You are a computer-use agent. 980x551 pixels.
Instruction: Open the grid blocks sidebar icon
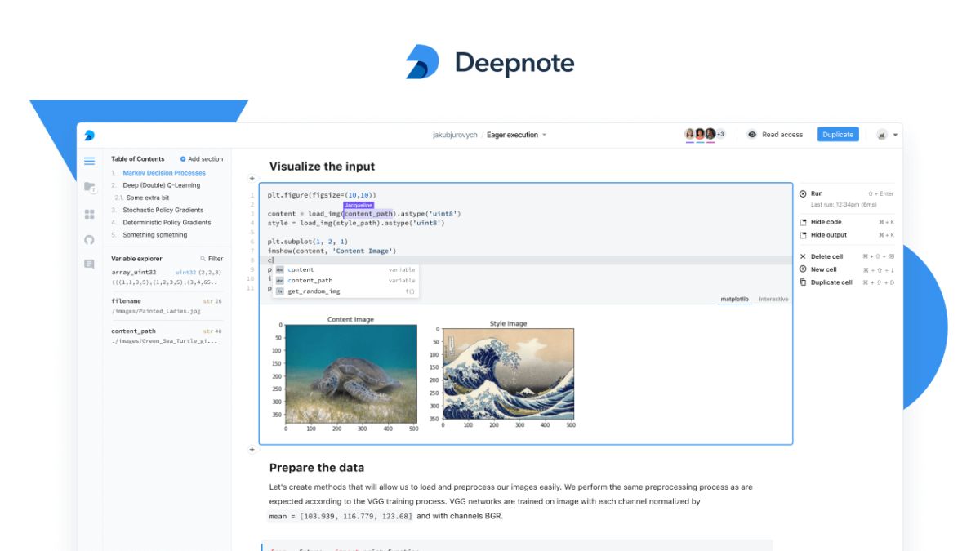pos(90,214)
